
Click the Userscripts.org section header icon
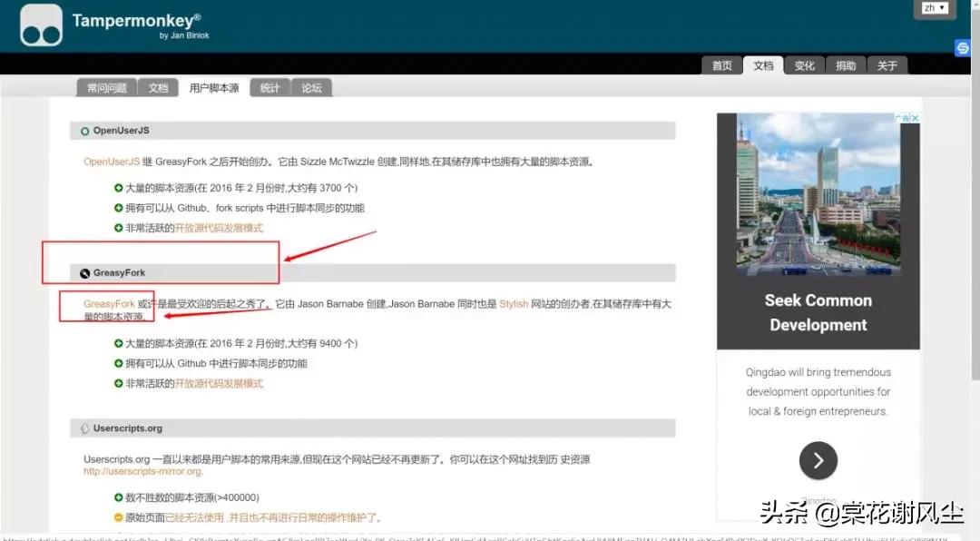click(85, 429)
